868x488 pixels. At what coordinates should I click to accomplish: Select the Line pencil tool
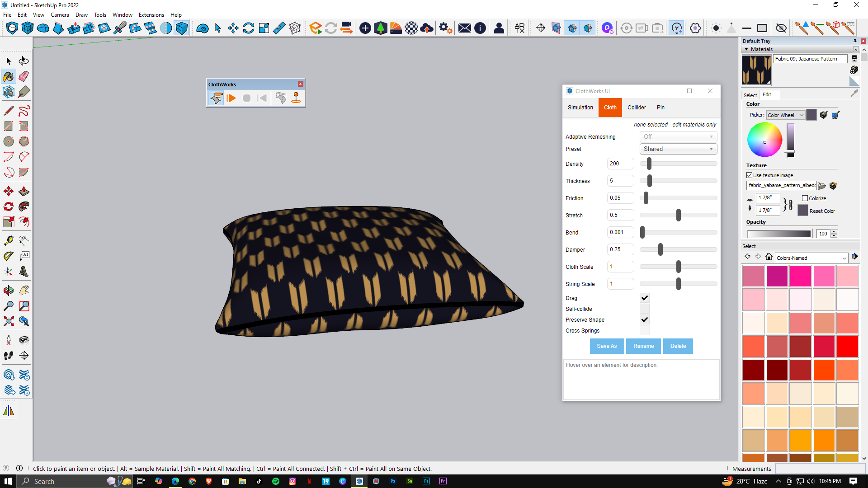coord(8,111)
